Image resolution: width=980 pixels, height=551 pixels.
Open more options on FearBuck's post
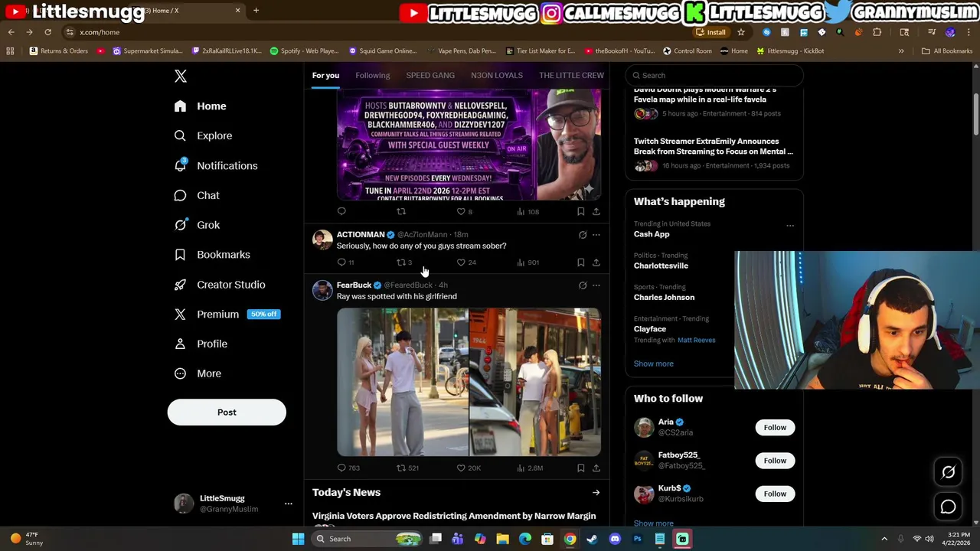pos(596,285)
